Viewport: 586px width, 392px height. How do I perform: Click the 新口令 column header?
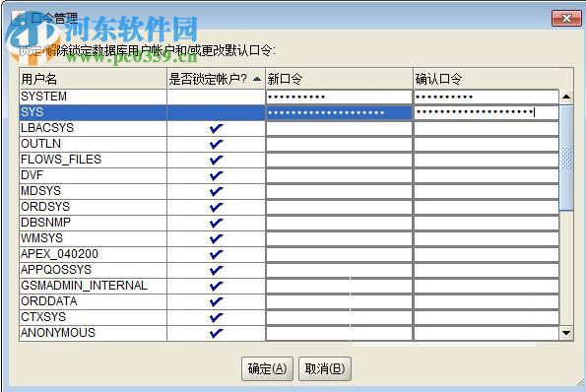(x=340, y=79)
